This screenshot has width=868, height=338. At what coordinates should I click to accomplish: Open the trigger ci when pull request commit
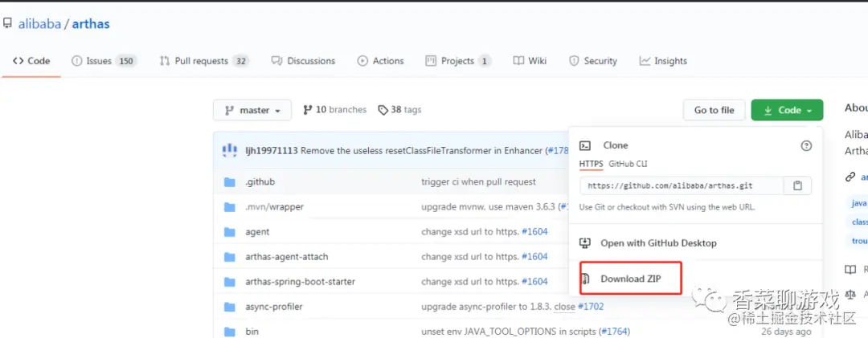[478, 181]
